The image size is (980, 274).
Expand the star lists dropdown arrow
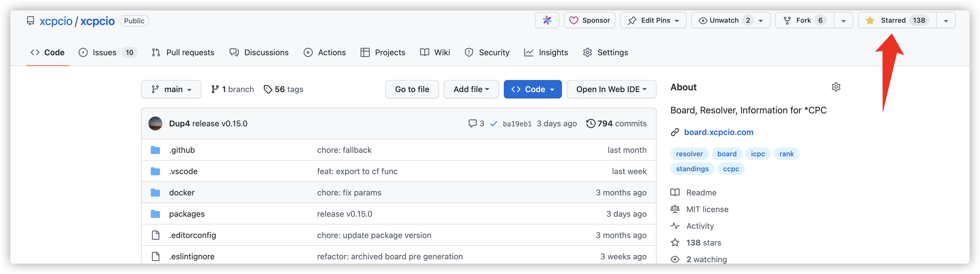pos(946,21)
